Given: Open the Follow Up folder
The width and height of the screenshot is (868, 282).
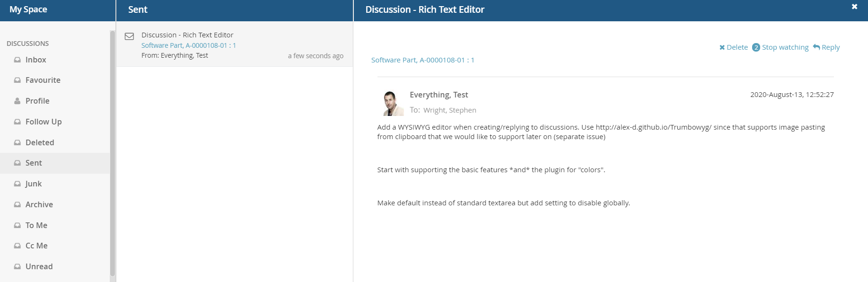Looking at the screenshot, I should pyautogui.click(x=44, y=122).
